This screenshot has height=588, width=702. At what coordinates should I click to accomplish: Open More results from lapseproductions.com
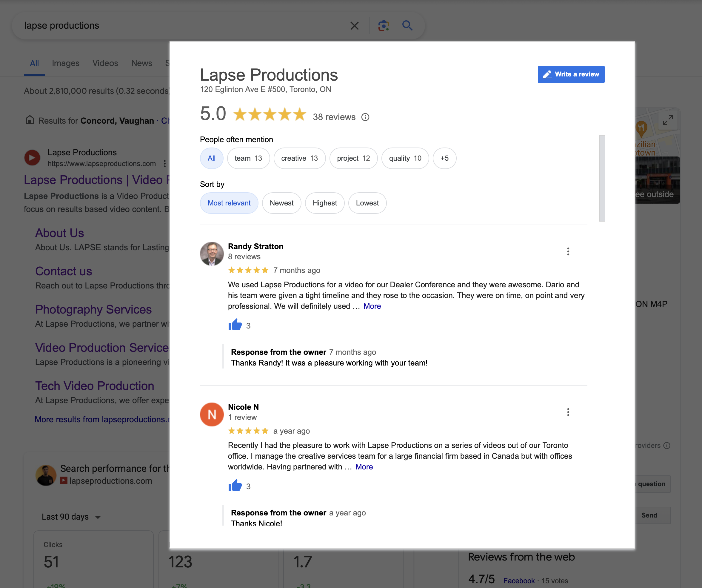[x=102, y=419]
